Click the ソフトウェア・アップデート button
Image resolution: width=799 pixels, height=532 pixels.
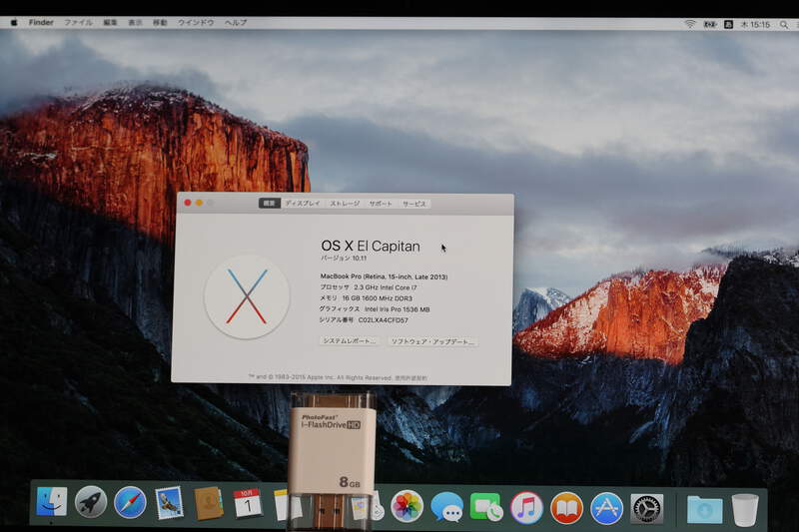coord(432,341)
